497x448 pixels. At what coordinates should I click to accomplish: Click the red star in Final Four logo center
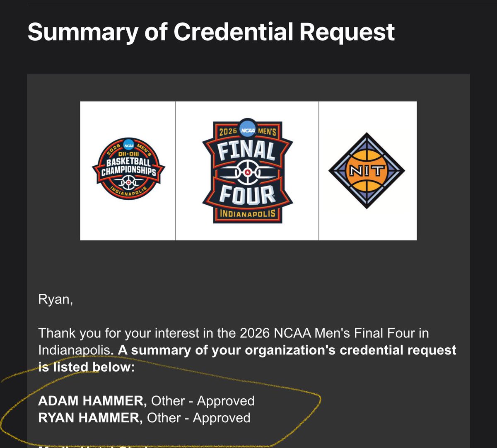point(248,172)
